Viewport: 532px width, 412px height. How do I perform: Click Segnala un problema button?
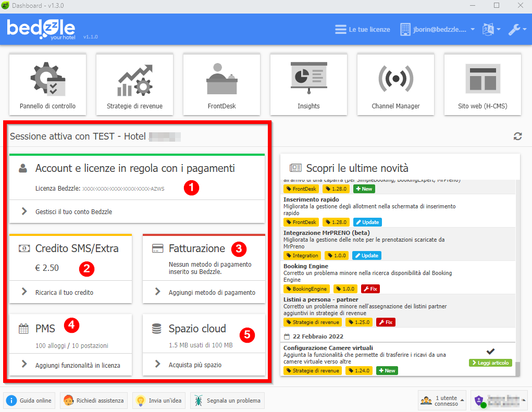coord(228,401)
